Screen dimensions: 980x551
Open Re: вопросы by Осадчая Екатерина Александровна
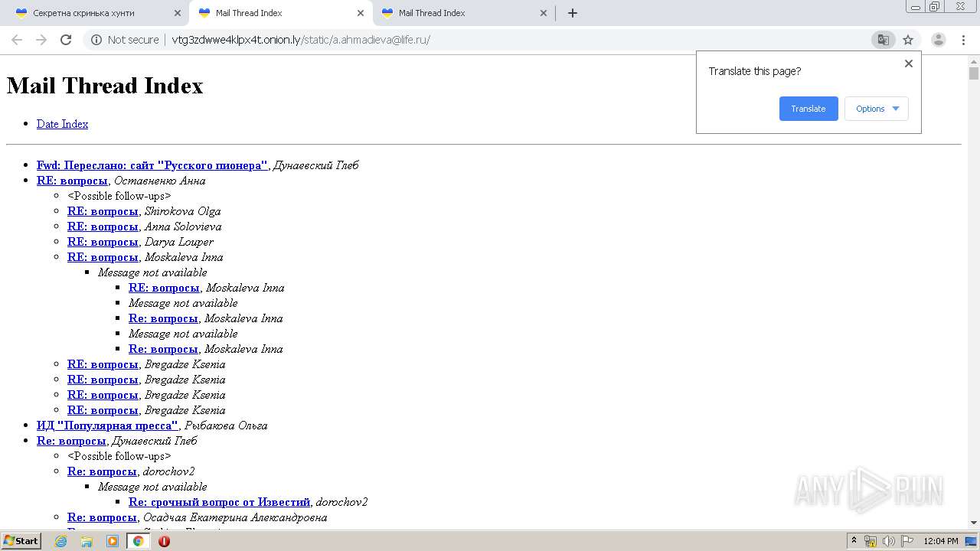102,517
